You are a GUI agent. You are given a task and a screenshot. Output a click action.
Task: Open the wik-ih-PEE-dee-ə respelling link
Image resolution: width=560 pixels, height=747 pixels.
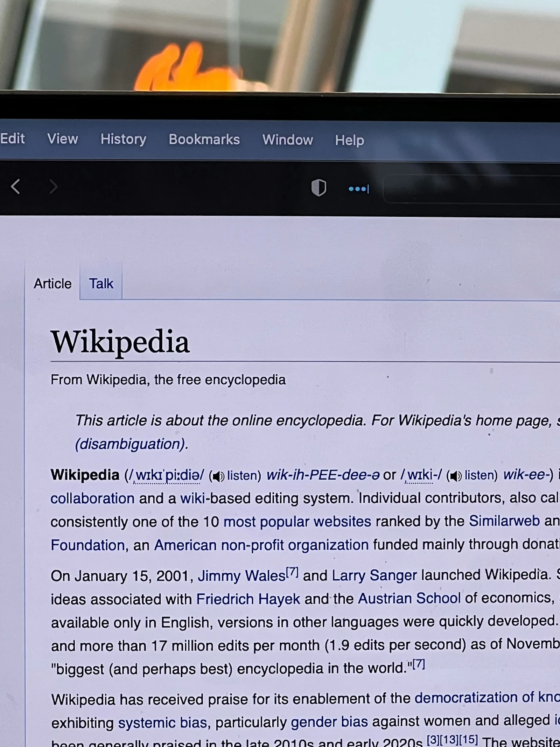click(x=323, y=475)
